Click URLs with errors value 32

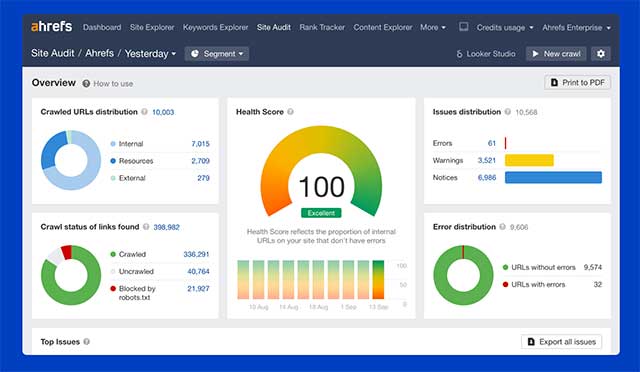598,285
